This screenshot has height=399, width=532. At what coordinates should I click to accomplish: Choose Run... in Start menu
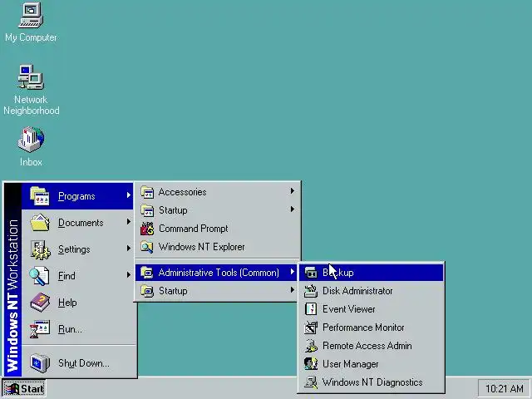click(x=79, y=329)
